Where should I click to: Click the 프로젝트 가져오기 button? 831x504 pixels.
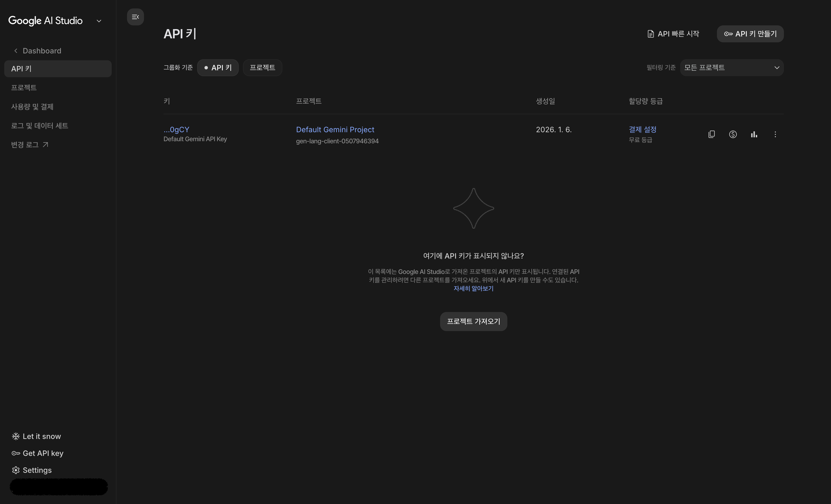coord(473,321)
